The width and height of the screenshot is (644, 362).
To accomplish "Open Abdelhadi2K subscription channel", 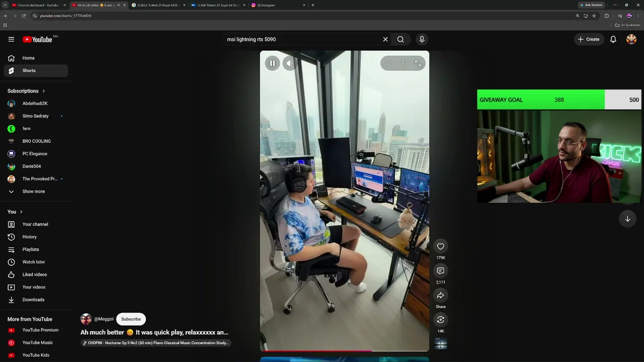I will pyautogui.click(x=36, y=104).
